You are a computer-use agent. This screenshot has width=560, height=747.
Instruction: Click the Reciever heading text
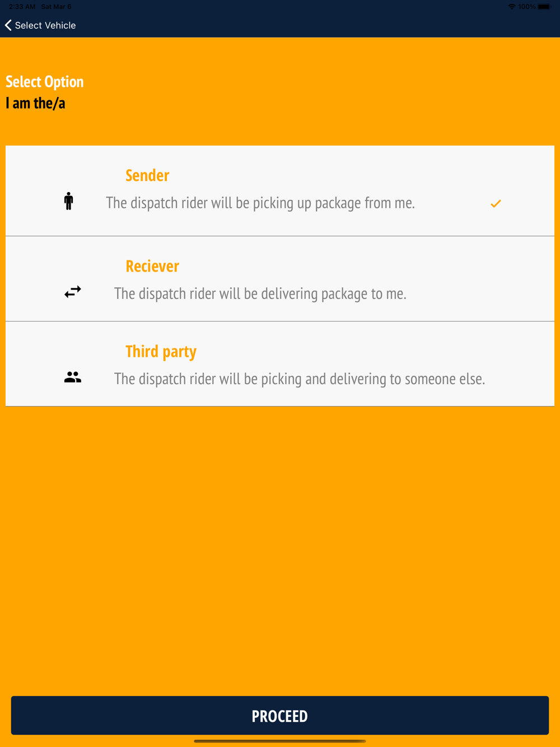(152, 266)
